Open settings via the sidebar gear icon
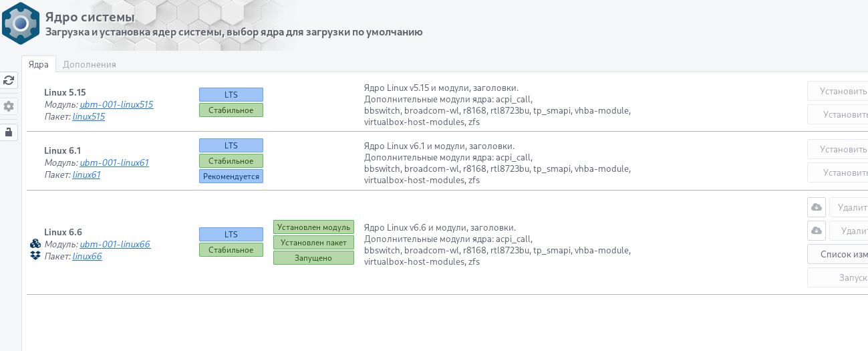The width and height of the screenshot is (868, 351). 9,106
